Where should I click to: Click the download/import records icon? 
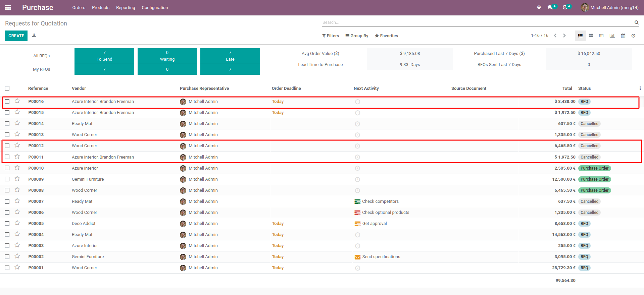[x=34, y=36]
